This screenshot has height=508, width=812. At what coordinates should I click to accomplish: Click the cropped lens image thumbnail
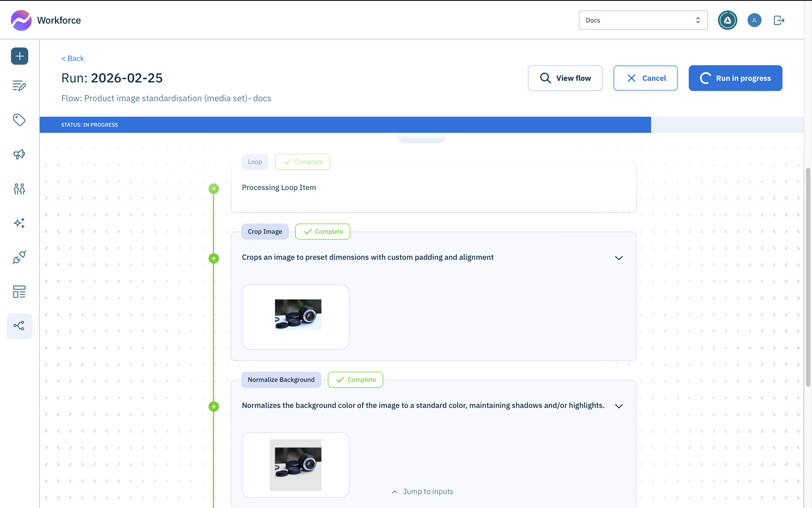click(x=295, y=317)
